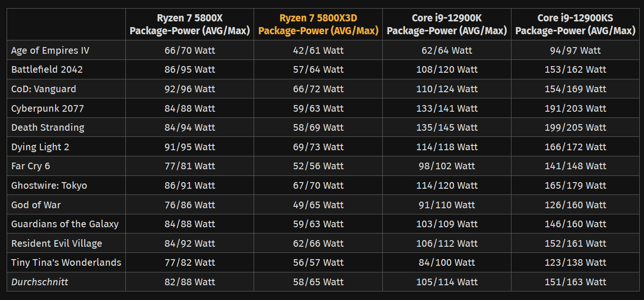
Task: Click 76/86 Watt in God of War row
Action: 190,205
